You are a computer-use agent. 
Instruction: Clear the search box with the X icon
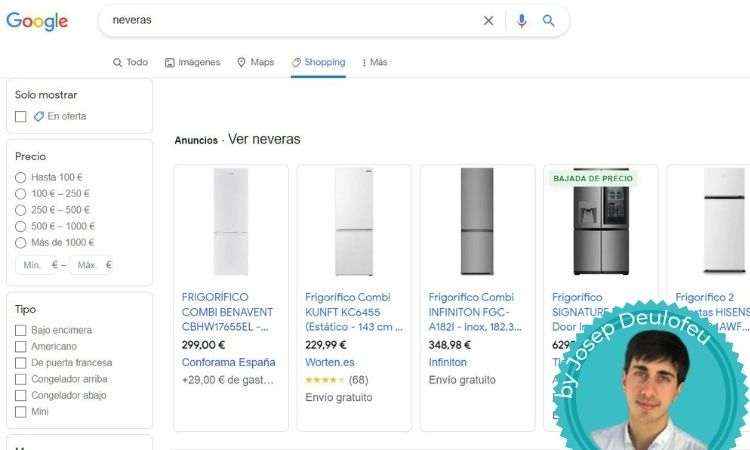[488, 21]
